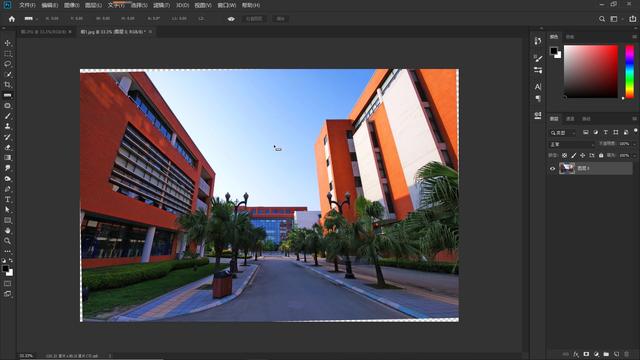Click the Home icon in options bar

11,19
